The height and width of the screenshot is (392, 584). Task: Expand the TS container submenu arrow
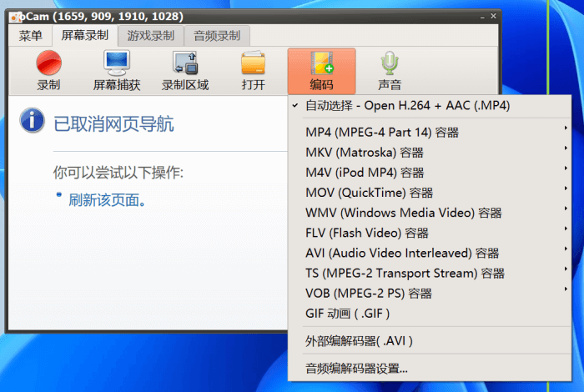[x=566, y=269]
